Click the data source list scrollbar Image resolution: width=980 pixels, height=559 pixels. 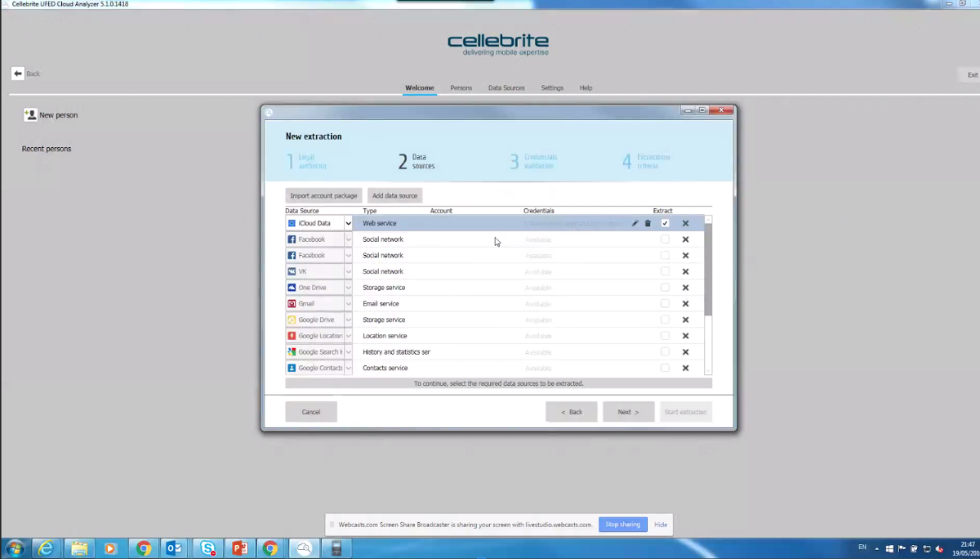click(708, 270)
